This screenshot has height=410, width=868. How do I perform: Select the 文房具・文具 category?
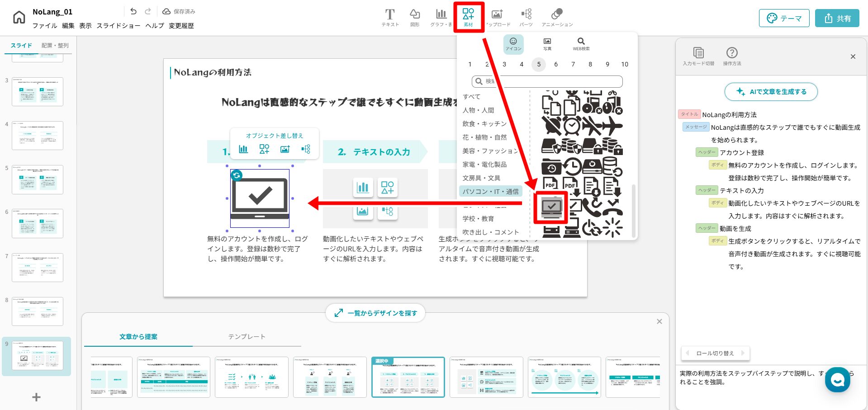point(481,178)
